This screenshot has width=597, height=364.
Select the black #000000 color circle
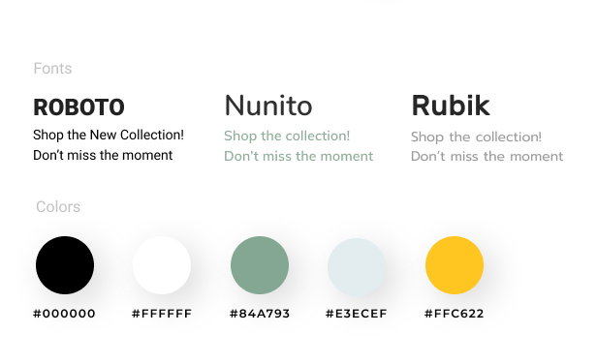pos(65,265)
